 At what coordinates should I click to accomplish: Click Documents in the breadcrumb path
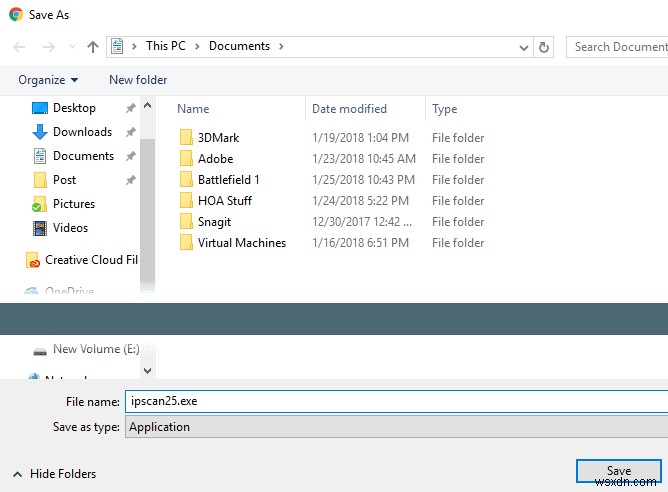[239, 46]
